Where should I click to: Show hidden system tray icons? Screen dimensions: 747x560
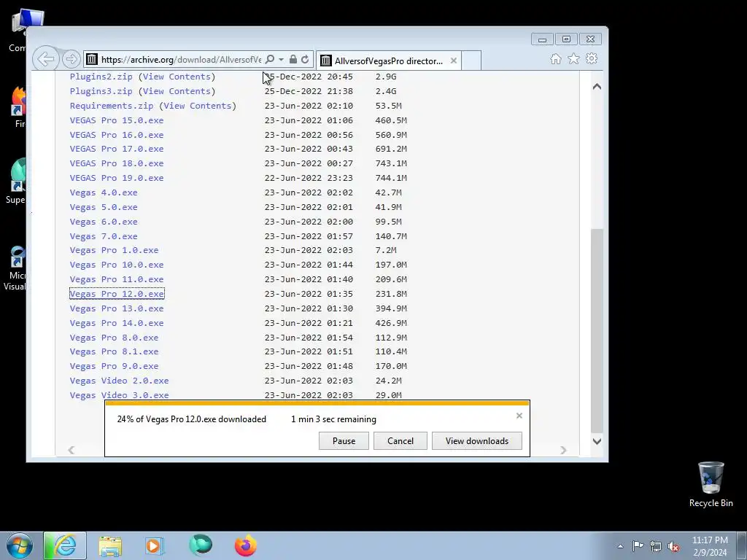[620, 546]
